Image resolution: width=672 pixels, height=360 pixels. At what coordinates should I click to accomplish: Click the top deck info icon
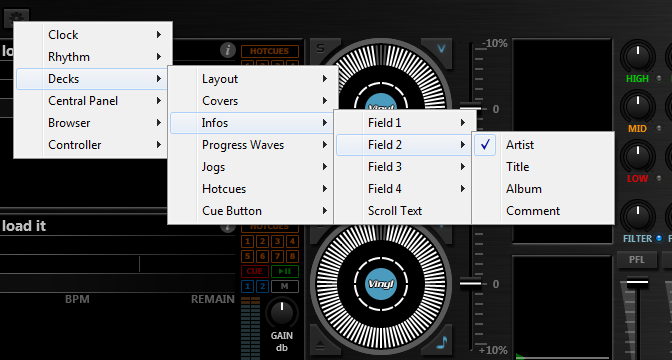[x=228, y=50]
